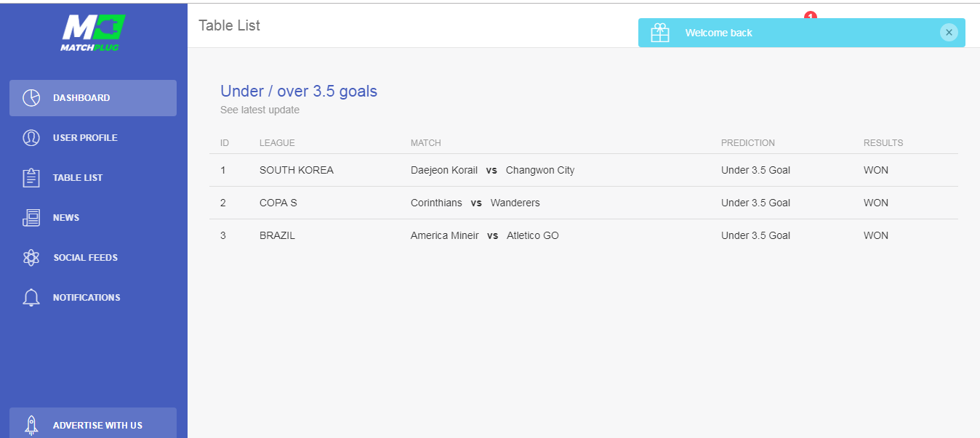Image resolution: width=980 pixels, height=438 pixels.
Task: Click the Table List clipboard icon
Action: pos(31,178)
